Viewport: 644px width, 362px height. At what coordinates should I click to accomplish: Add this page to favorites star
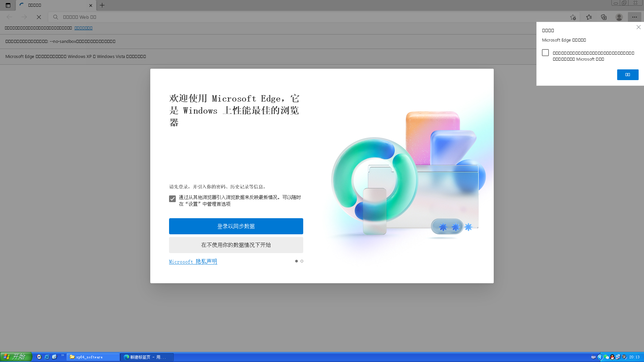click(x=573, y=17)
